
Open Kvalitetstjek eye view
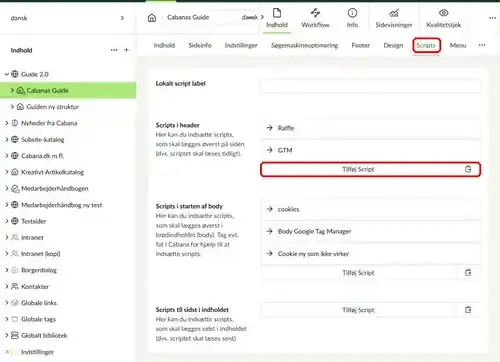tap(443, 18)
